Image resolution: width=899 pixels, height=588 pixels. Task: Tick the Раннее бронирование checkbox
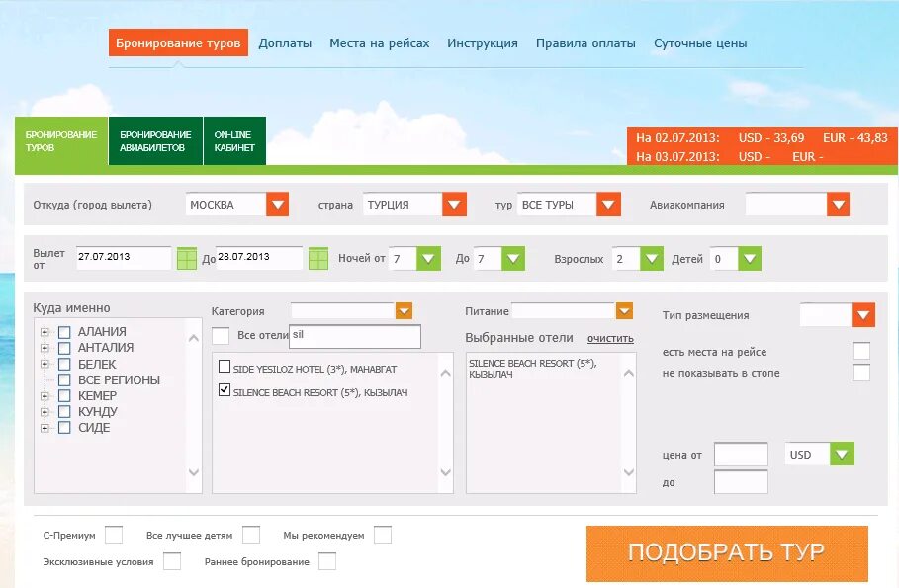(x=326, y=561)
